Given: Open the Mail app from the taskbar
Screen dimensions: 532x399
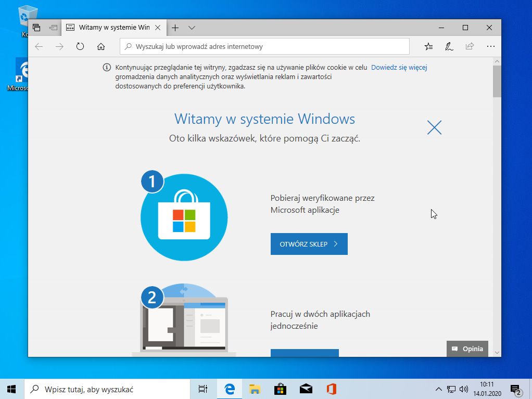Looking at the screenshot, I should [306, 389].
